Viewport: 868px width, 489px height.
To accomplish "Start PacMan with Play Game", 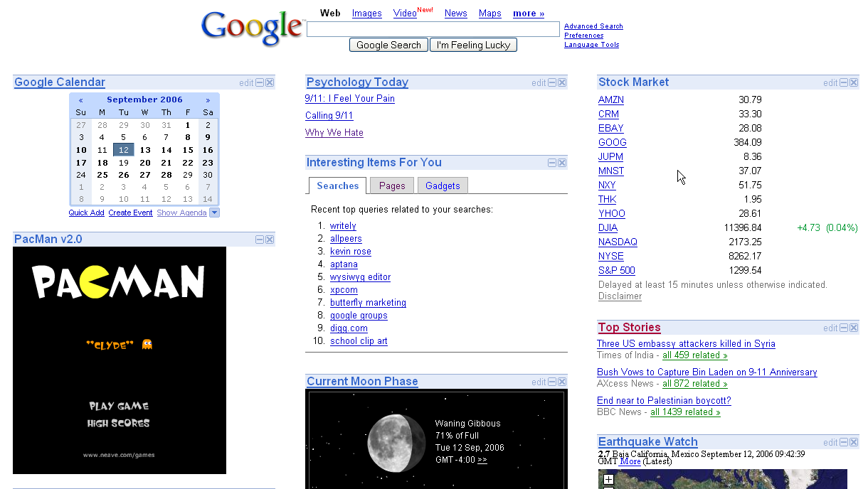I will coord(119,407).
